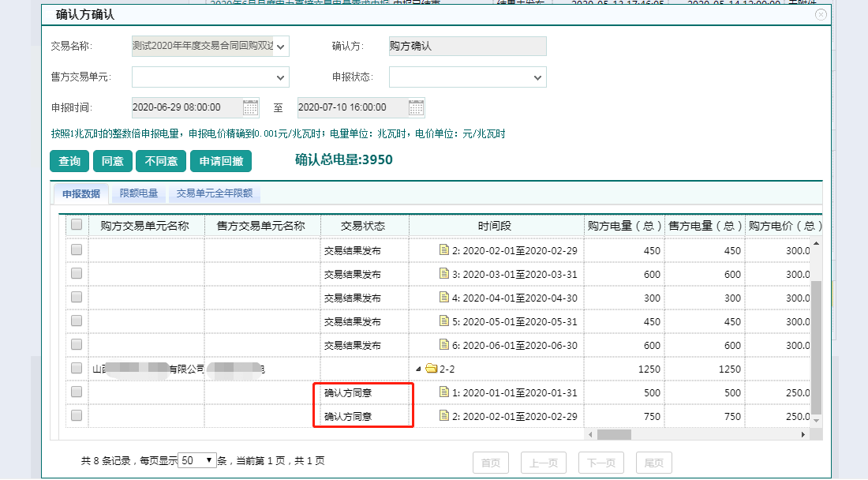Open the start date calendar picker icon
The height and width of the screenshot is (480, 868).
pos(250,107)
